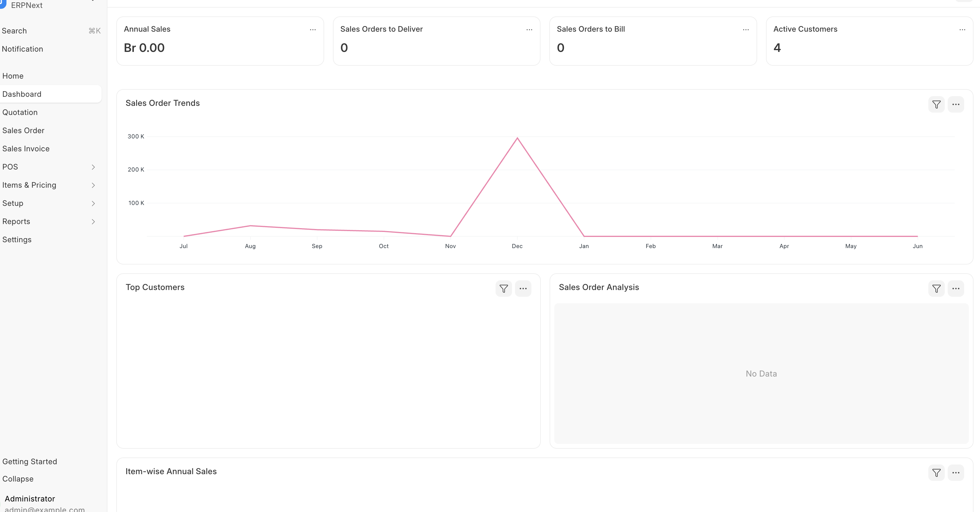Open Annual Sales card options menu
This screenshot has height=512, width=980.
click(313, 30)
